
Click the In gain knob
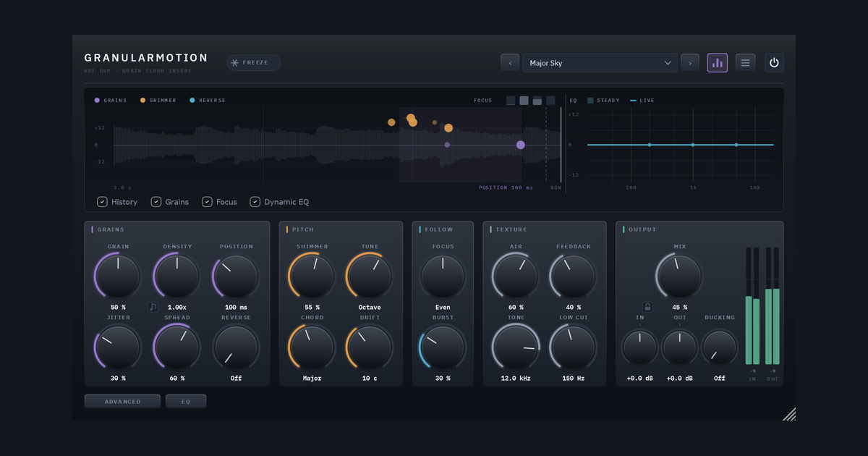coord(640,347)
